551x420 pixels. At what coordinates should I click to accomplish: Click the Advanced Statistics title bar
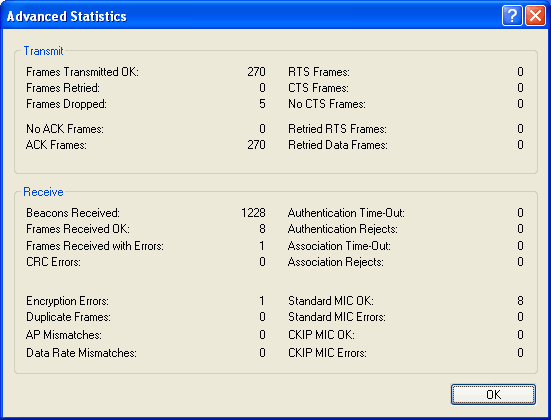click(246, 16)
